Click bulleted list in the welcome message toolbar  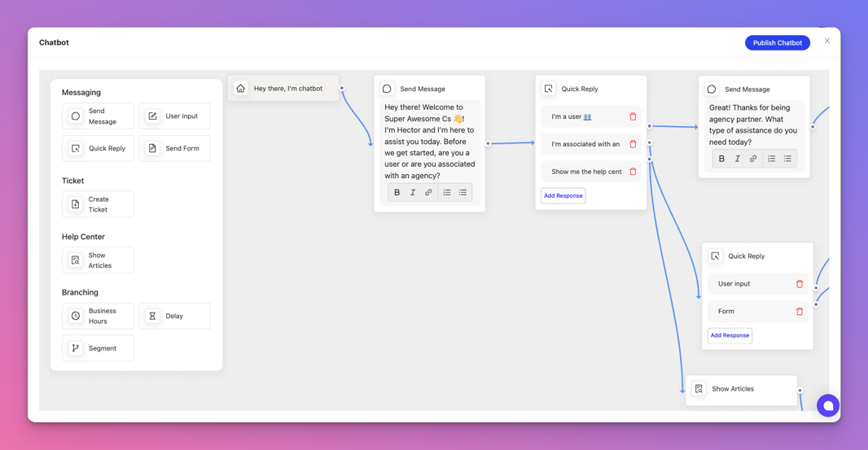click(x=462, y=193)
